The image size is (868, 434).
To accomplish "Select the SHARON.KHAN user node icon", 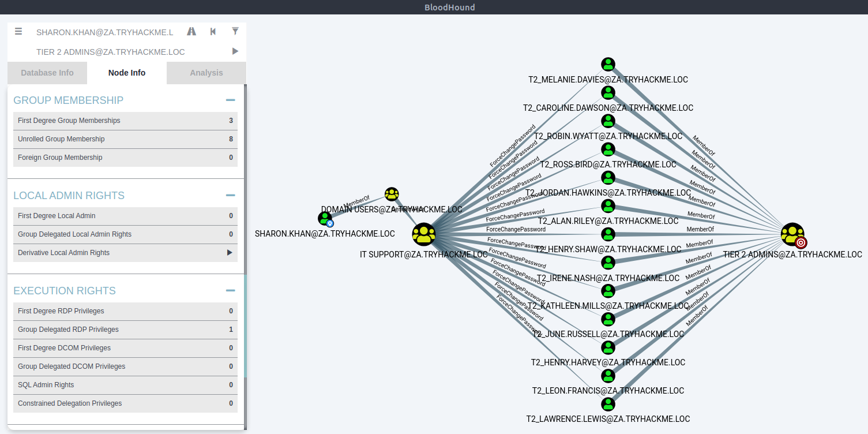I will (x=325, y=219).
